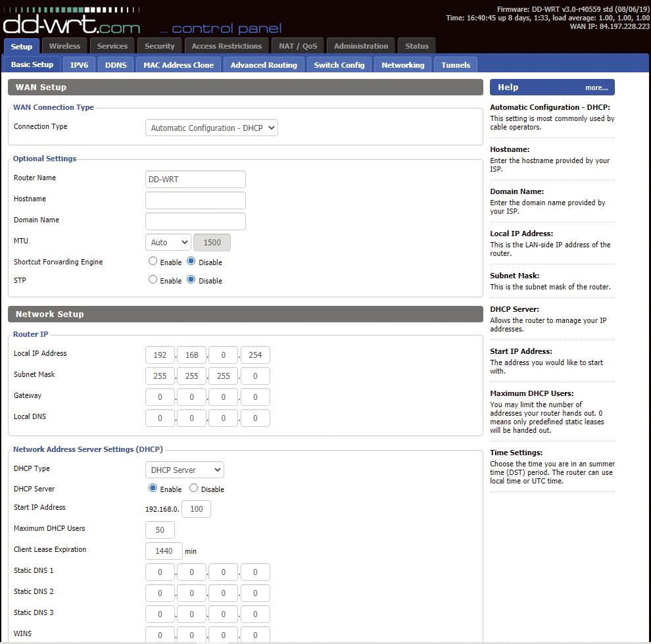Switch to the Administration tab
The width and height of the screenshot is (651, 644).
click(x=361, y=45)
